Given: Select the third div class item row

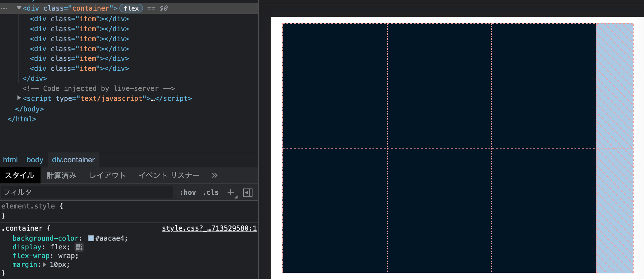Looking at the screenshot, I should point(79,39).
